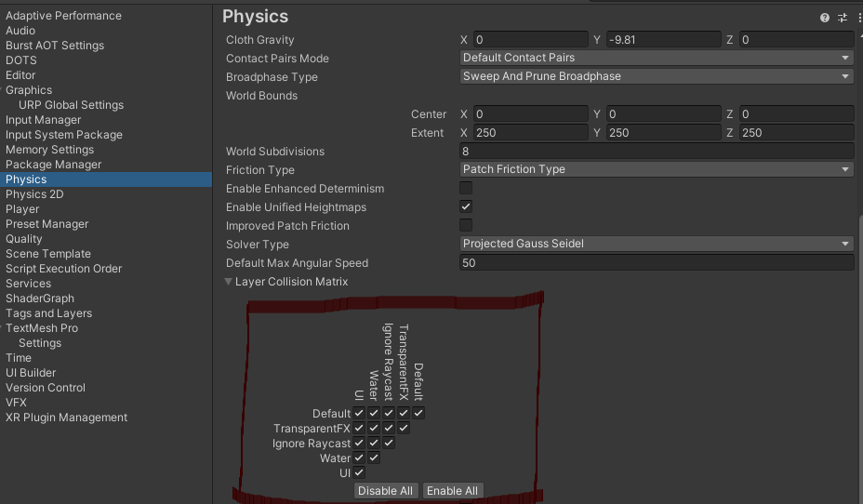Toggle Water row, Water column checkbox

click(x=374, y=458)
